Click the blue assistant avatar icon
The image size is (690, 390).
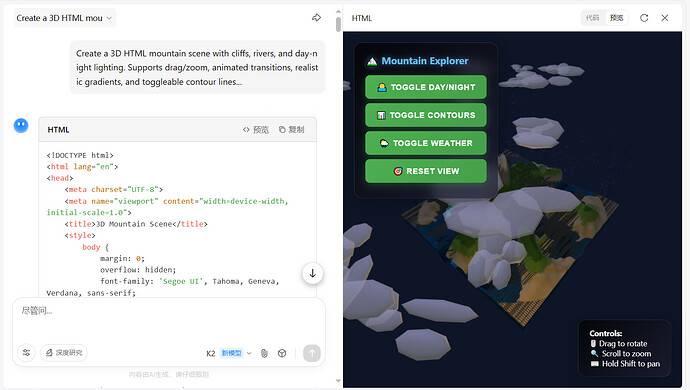coord(21,126)
